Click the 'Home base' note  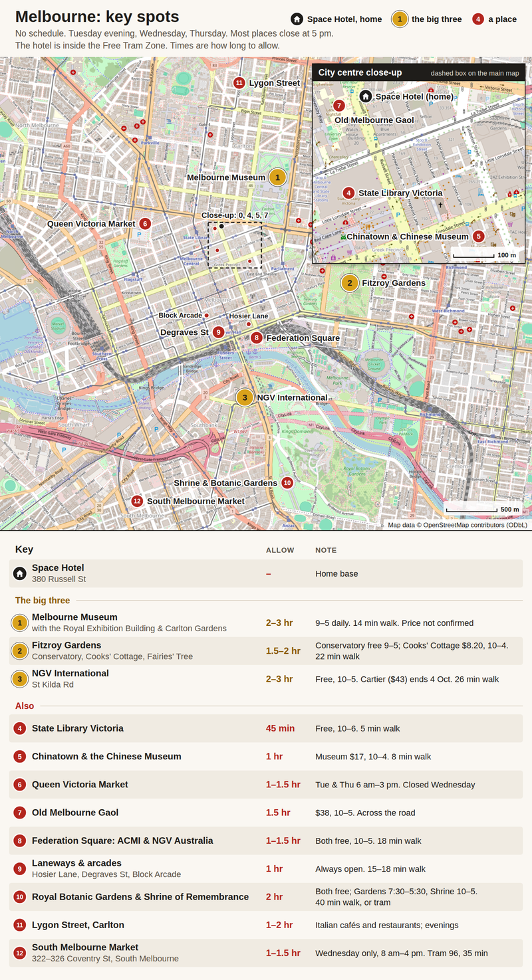pos(336,573)
